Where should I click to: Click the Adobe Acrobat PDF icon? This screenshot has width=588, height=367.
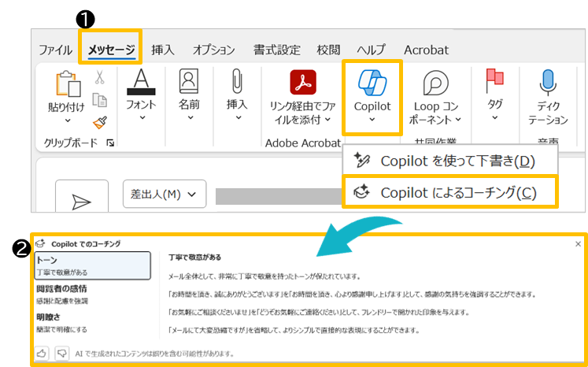coord(303,82)
